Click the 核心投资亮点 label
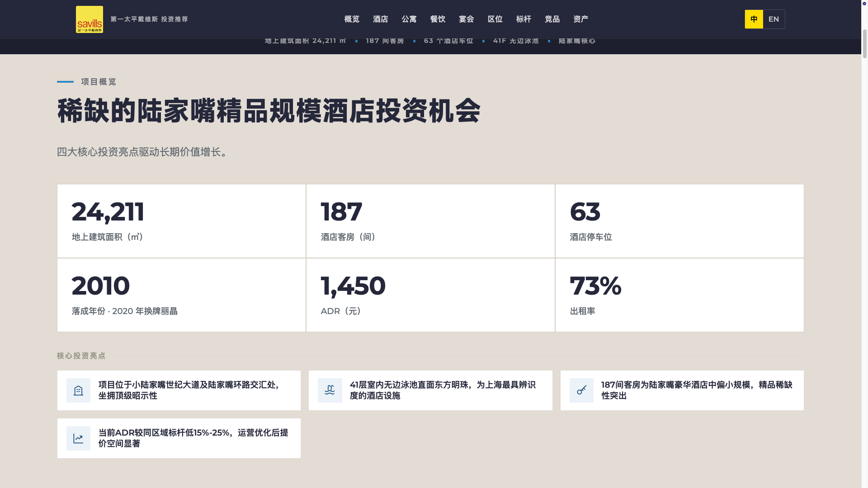868x488 pixels. pos(81,356)
